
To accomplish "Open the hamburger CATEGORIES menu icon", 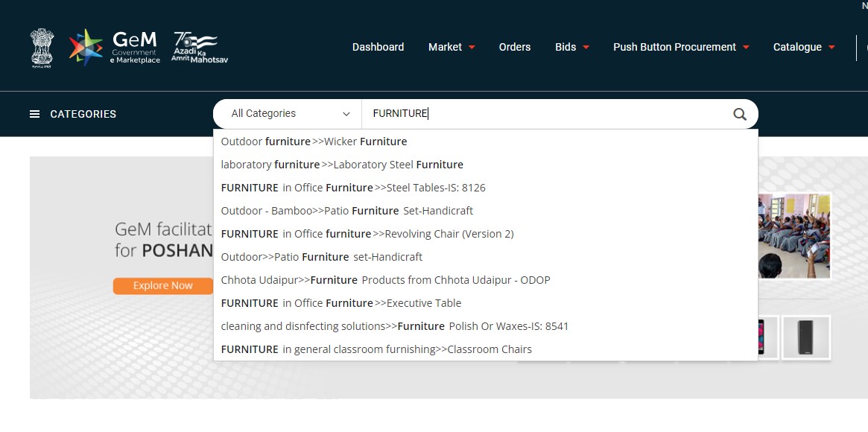I will [x=34, y=113].
